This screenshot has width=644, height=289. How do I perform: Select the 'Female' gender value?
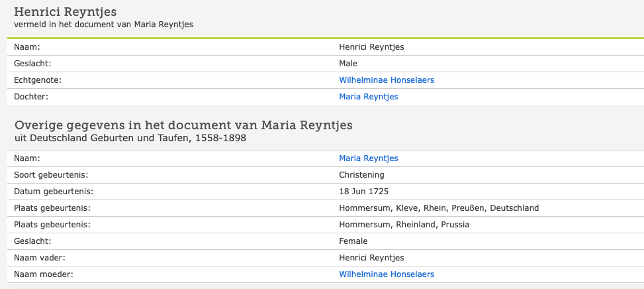[x=353, y=241]
